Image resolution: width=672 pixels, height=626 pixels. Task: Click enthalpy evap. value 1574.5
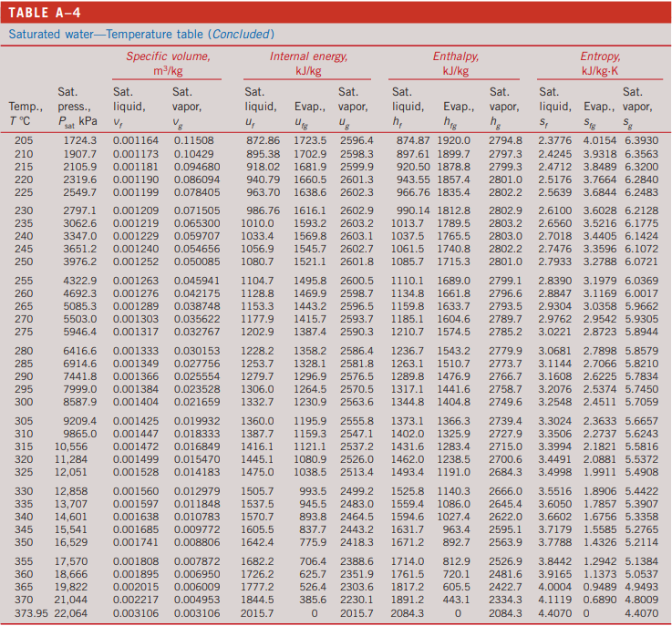pyautogui.click(x=453, y=332)
